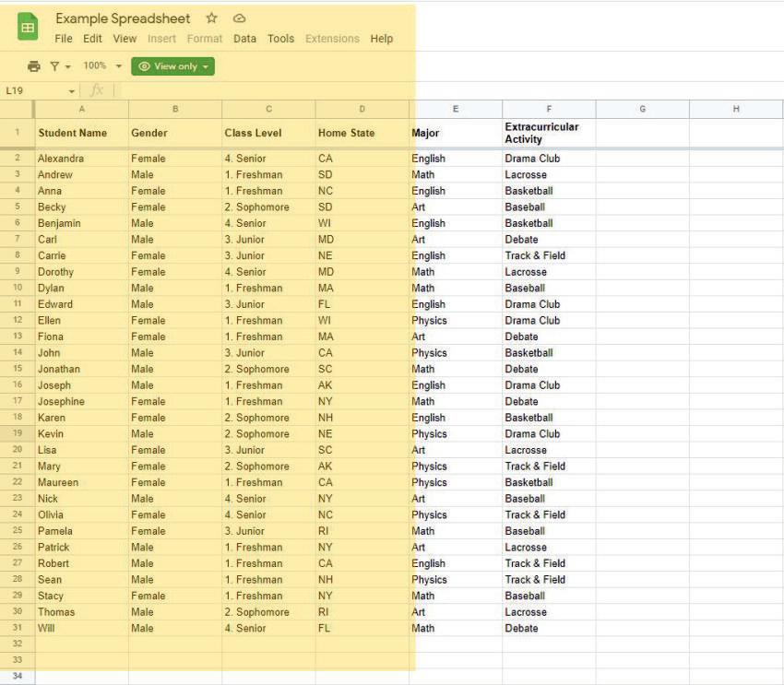Open the Tools menu
Image resolution: width=784 pixels, height=685 pixels.
point(280,39)
